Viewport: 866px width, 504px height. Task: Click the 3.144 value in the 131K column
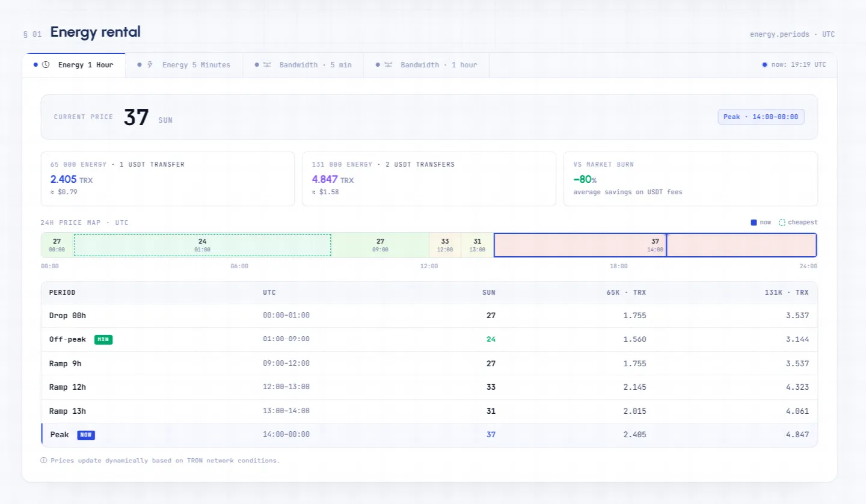798,339
